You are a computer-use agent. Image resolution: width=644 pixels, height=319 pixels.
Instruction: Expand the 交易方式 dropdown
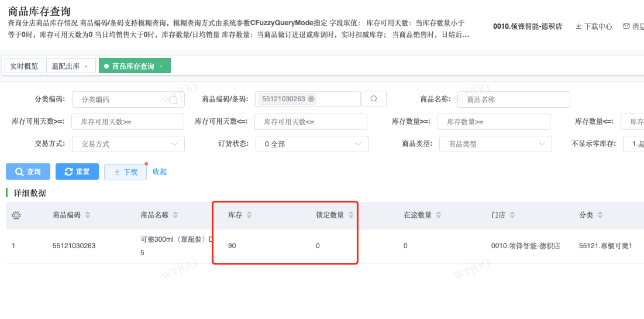[128, 144]
